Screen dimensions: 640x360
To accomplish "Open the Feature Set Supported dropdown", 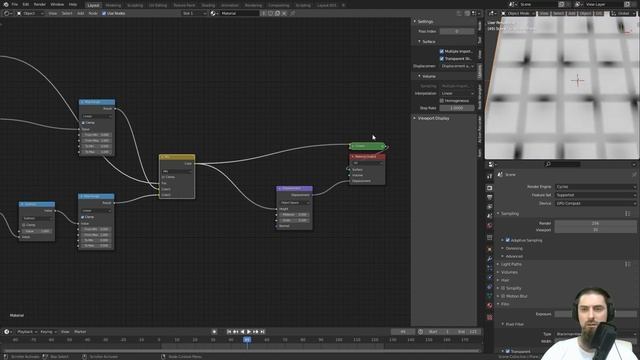I will tap(596, 195).
